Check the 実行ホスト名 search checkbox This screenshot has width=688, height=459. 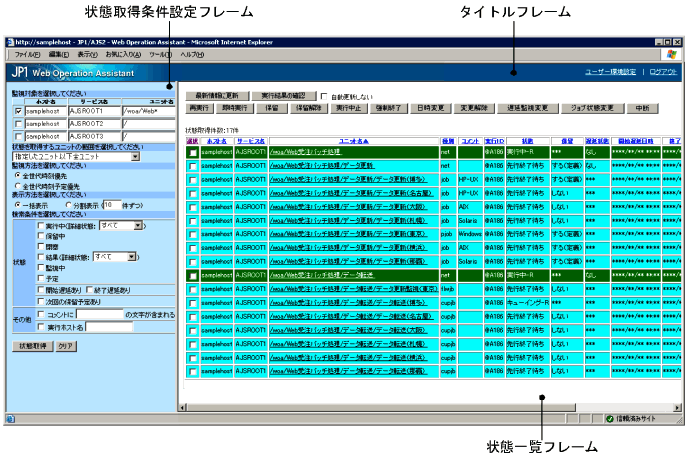pos(41,327)
